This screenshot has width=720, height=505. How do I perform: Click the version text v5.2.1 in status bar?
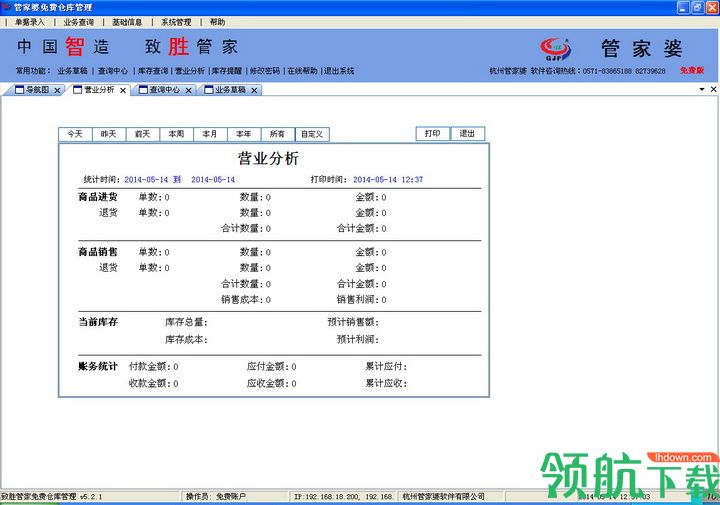pos(91,497)
